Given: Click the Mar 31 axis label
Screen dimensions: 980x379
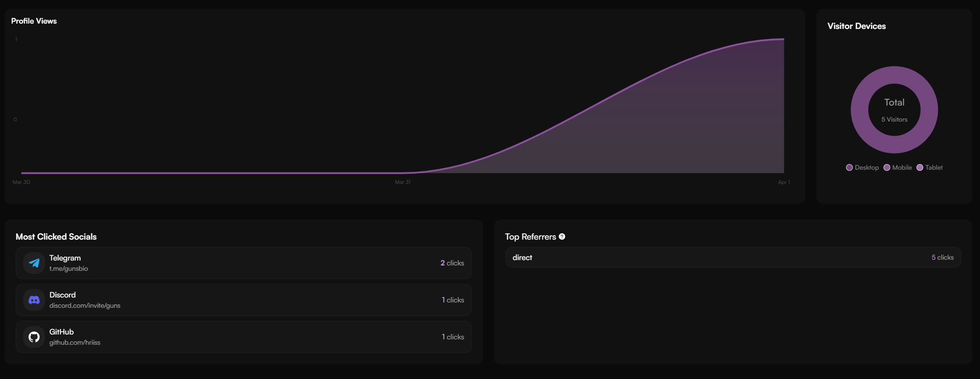Looking at the screenshot, I should (x=402, y=182).
